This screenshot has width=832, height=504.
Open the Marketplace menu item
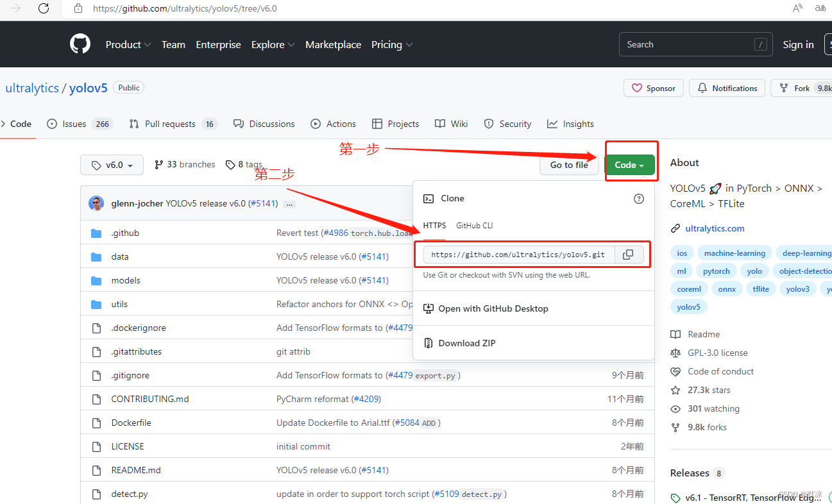pyautogui.click(x=333, y=44)
